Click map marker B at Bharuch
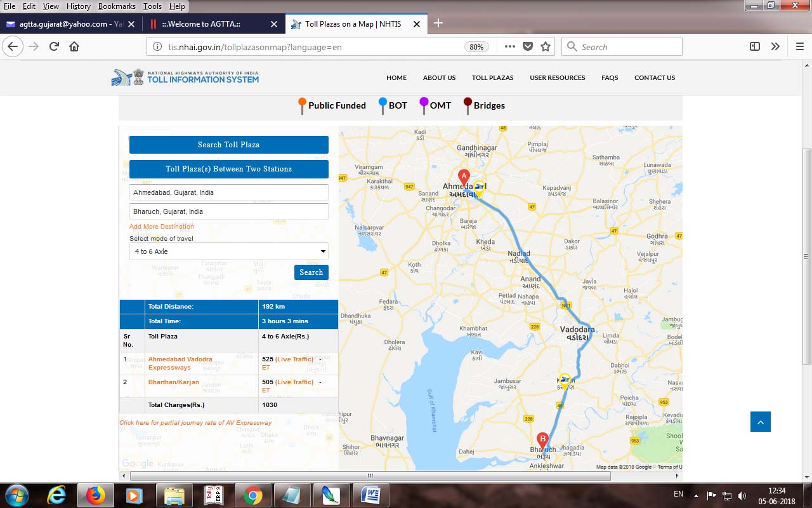The image size is (812, 508). tap(542, 440)
